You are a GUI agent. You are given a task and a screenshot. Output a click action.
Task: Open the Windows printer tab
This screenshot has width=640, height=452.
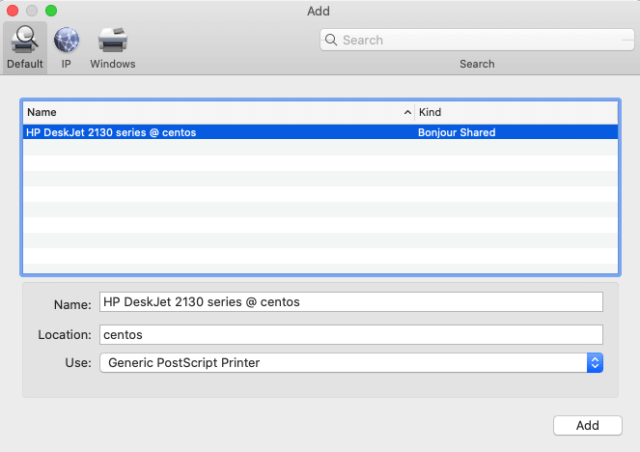click(113, 48)
